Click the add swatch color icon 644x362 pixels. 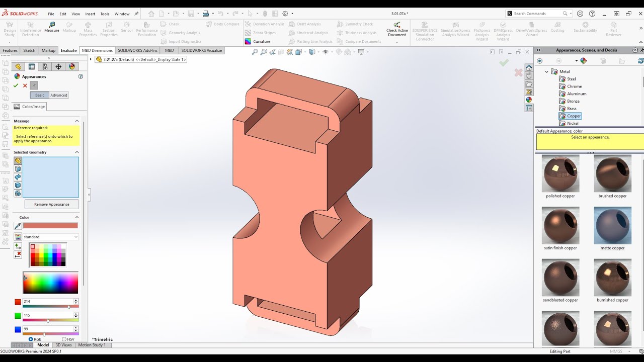coord(18,246)
